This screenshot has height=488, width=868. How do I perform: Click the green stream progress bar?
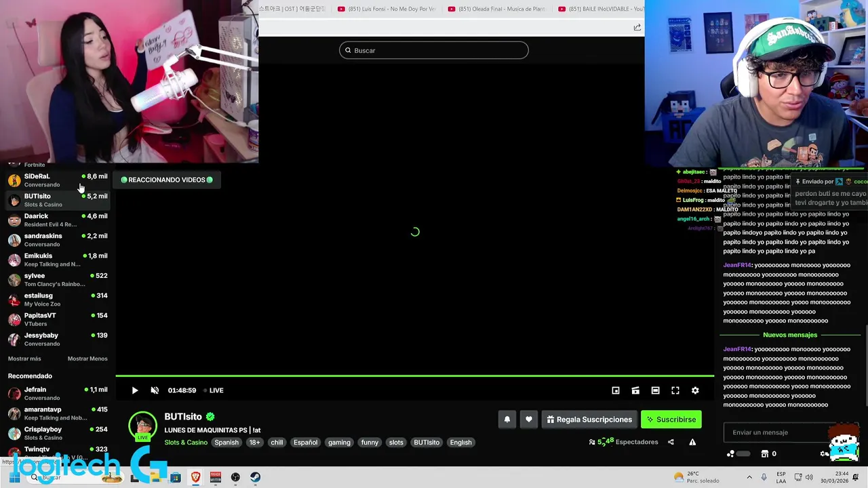414,375
